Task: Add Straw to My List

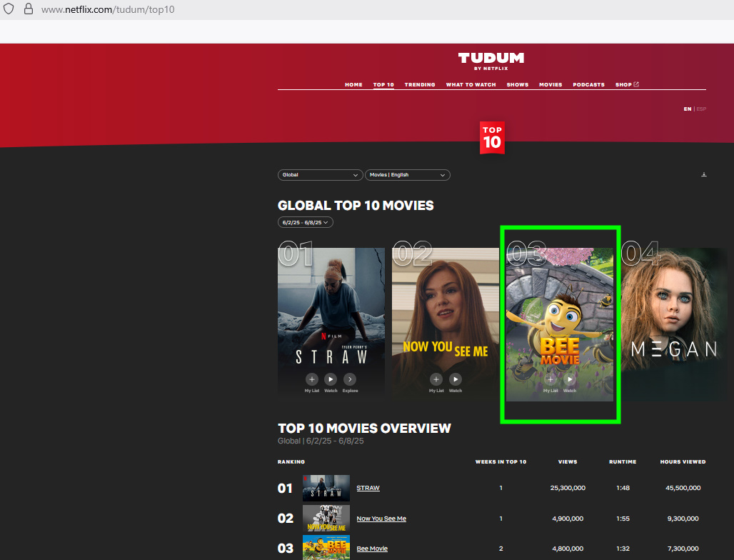Action: (312, 379)
